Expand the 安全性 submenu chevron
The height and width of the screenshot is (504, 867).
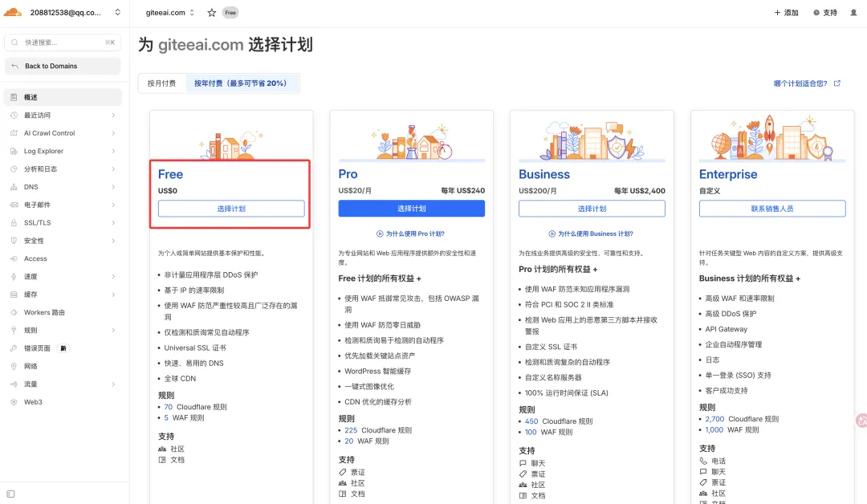pos(113,241)
